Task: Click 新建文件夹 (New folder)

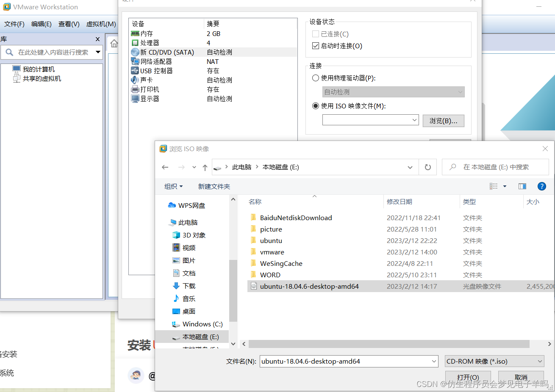Action: [214, 186]
